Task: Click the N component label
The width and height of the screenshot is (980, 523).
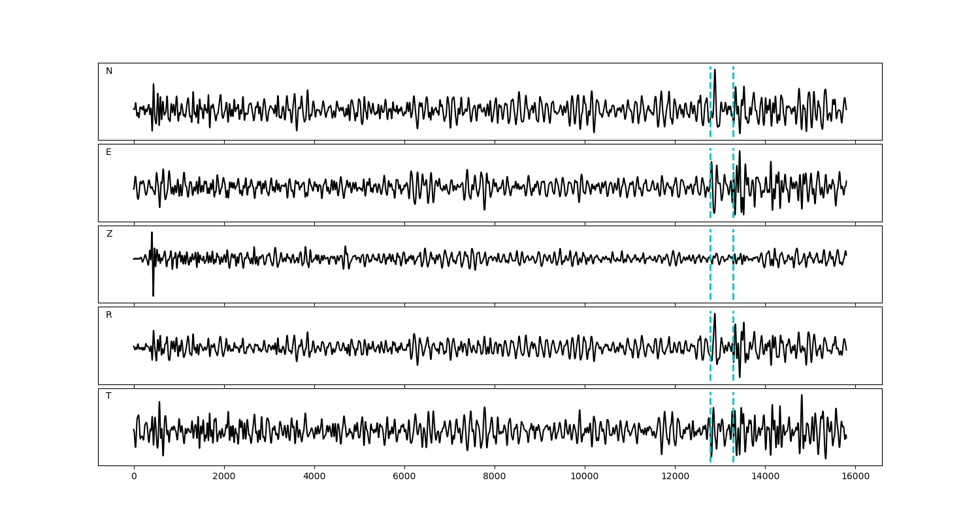Action: 109,71
